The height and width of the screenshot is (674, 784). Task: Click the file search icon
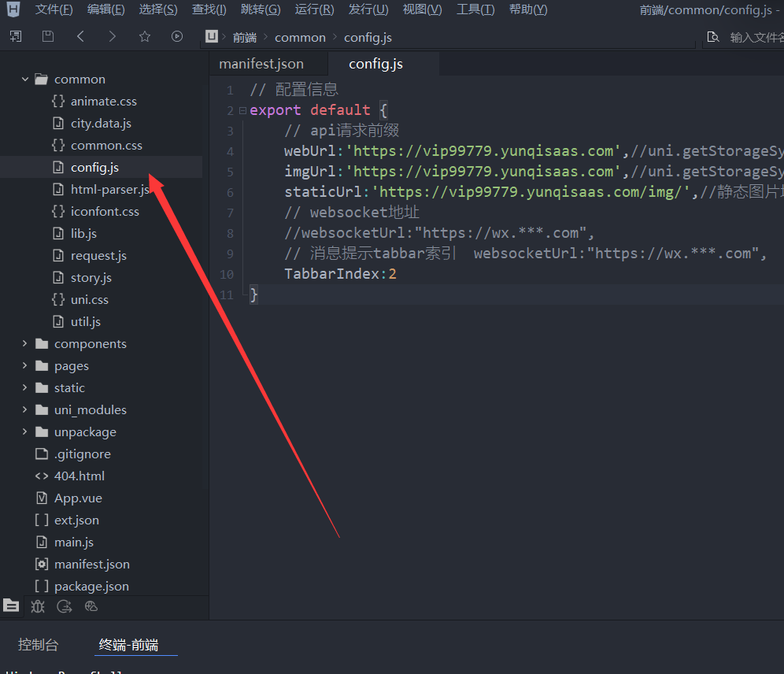[713, 37]
